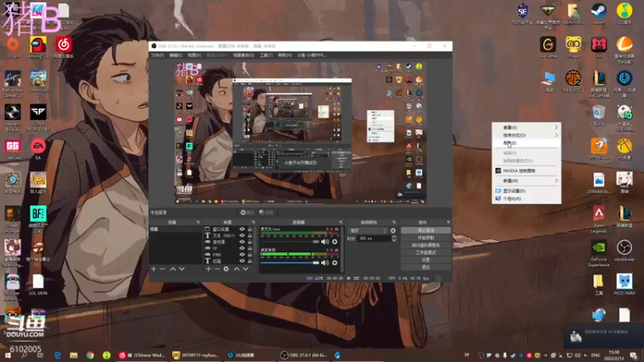The width and height of the screenshot is (644, 362).
Task: Hide the PUBG source with eye icon
Action: [x=242, y=254]
